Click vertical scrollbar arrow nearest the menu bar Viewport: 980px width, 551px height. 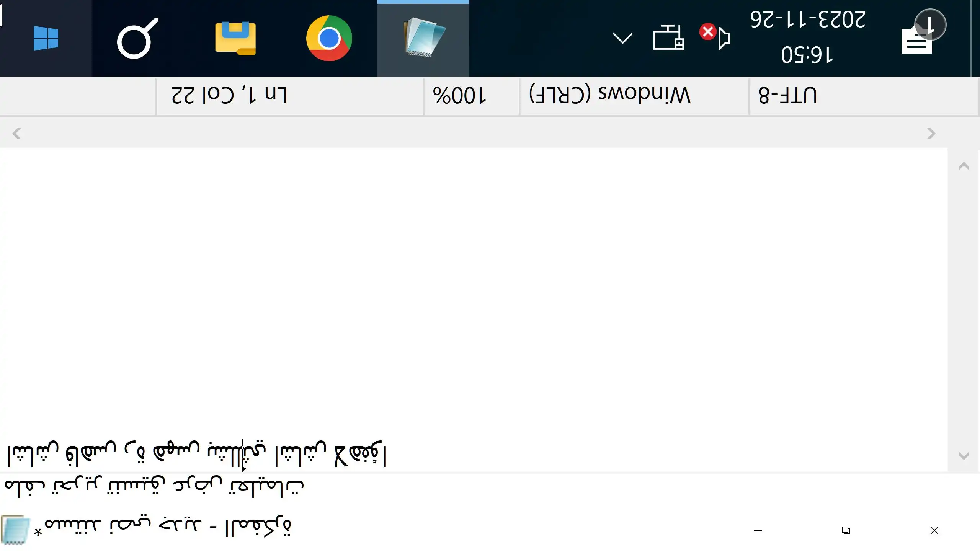964,455
